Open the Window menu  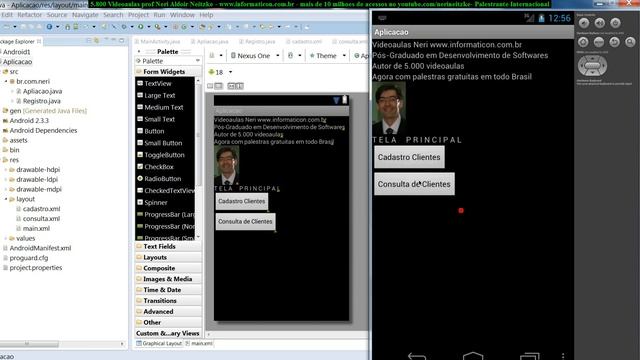click(182, 15)
